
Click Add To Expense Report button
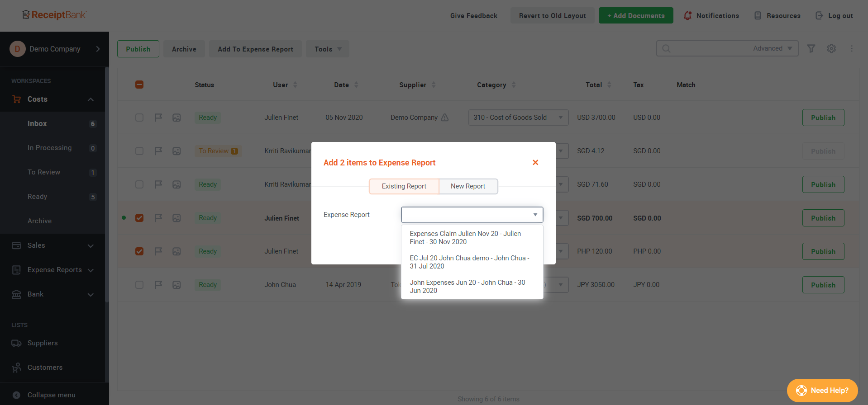(x=255, y=49)
